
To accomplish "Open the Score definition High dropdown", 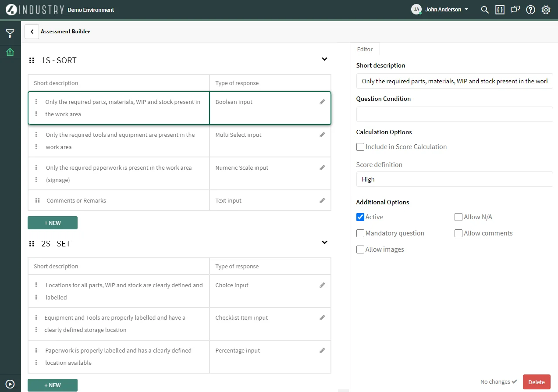I will point(455,179).
